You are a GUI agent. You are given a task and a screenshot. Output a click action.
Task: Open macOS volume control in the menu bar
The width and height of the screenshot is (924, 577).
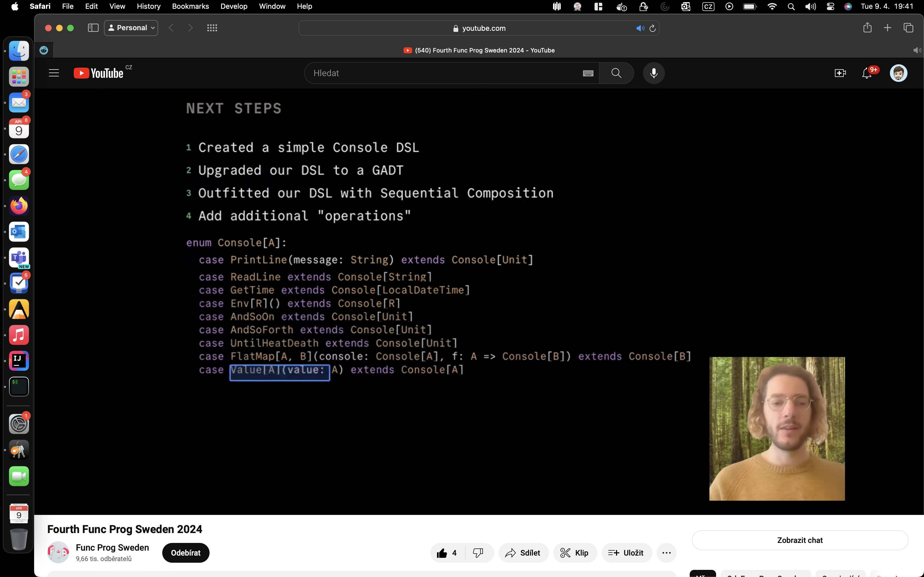810,6
